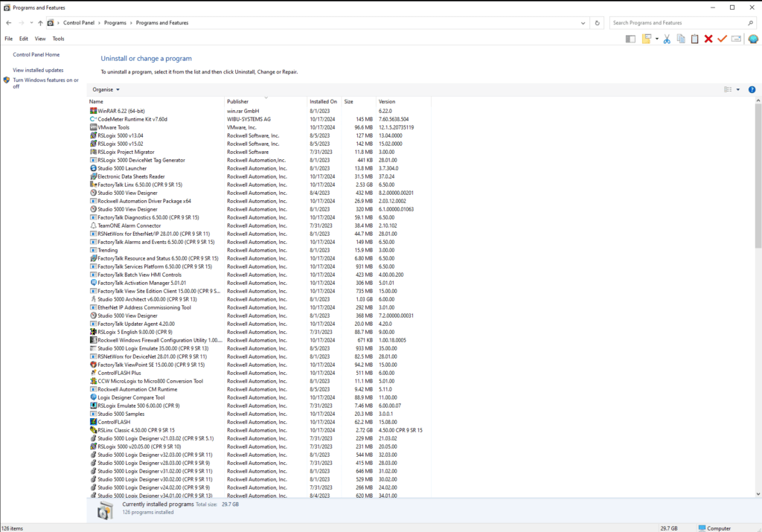This screenshot has height=532, width=762.
Task: Click the ControlFLASH Plus icon
Action: (93, 373)
